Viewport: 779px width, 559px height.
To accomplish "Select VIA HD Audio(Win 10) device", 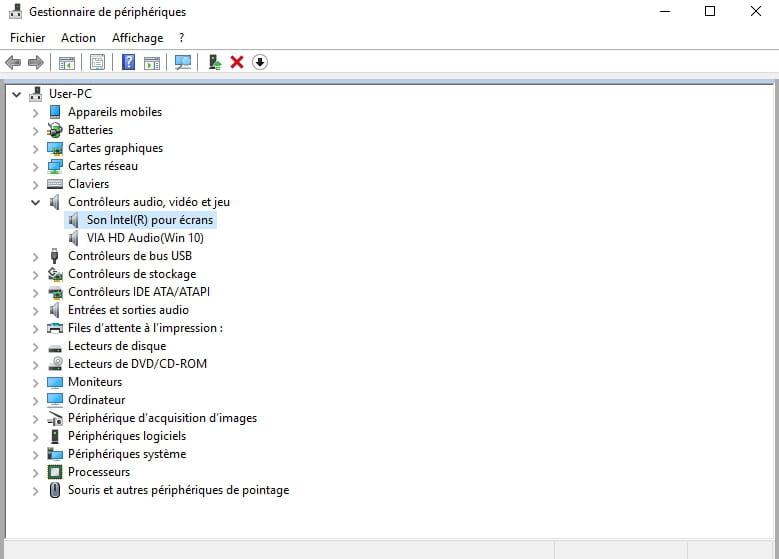I will coord(145,238).
